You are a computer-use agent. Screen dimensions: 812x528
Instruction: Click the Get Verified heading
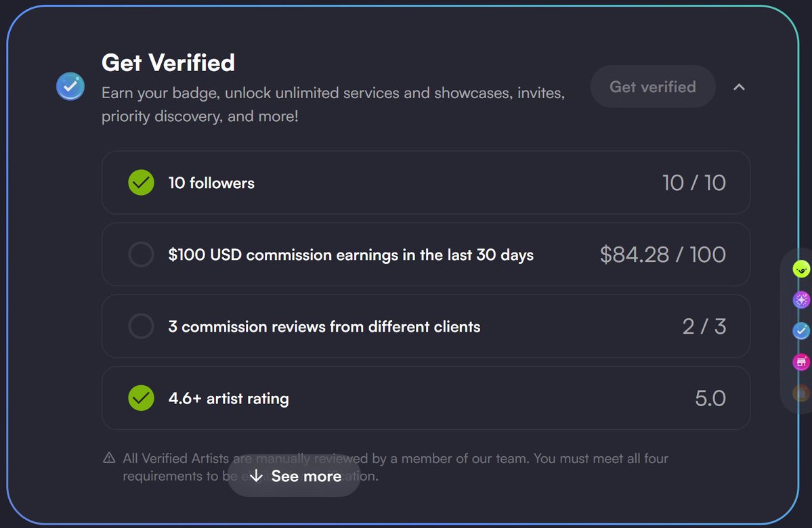169,63
